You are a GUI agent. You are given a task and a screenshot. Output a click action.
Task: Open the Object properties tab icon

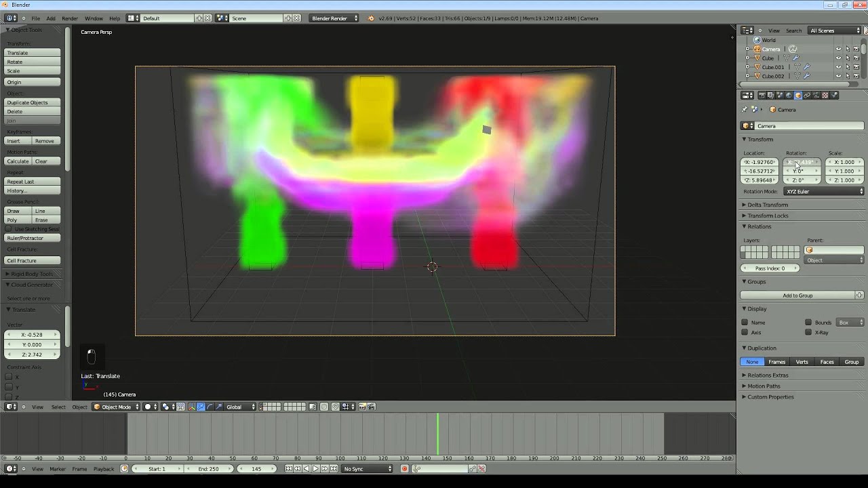click(x=798, y=96)
